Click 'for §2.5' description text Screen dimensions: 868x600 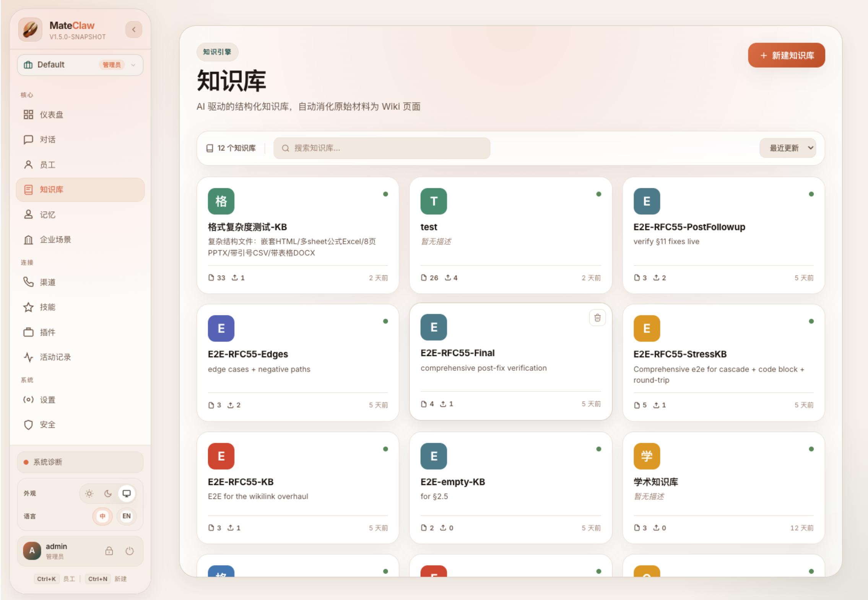[434, 496]
